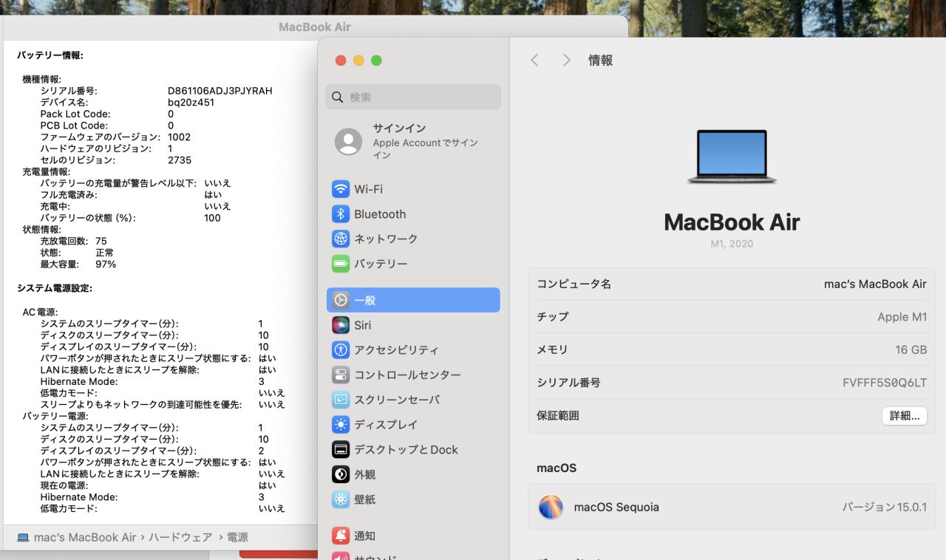Open Siri icon in sidebar
Viewport: 946px width, 560px height.
(341, 325)
